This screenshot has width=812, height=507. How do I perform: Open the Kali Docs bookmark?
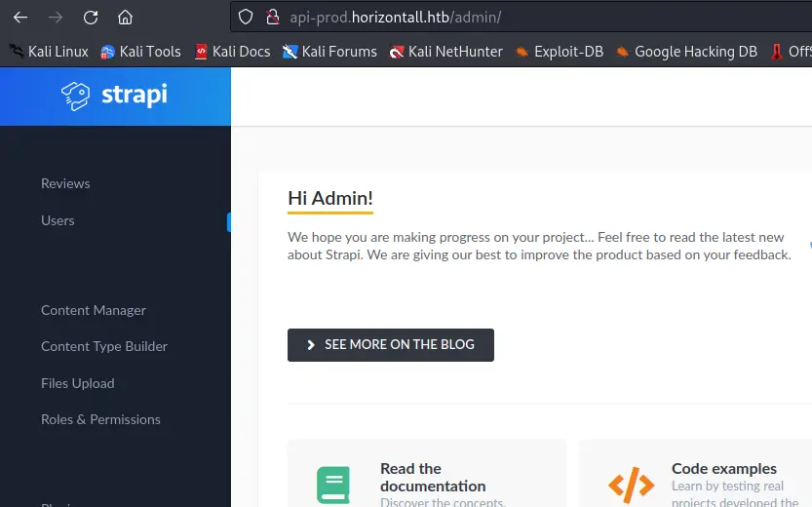(233, 52)
